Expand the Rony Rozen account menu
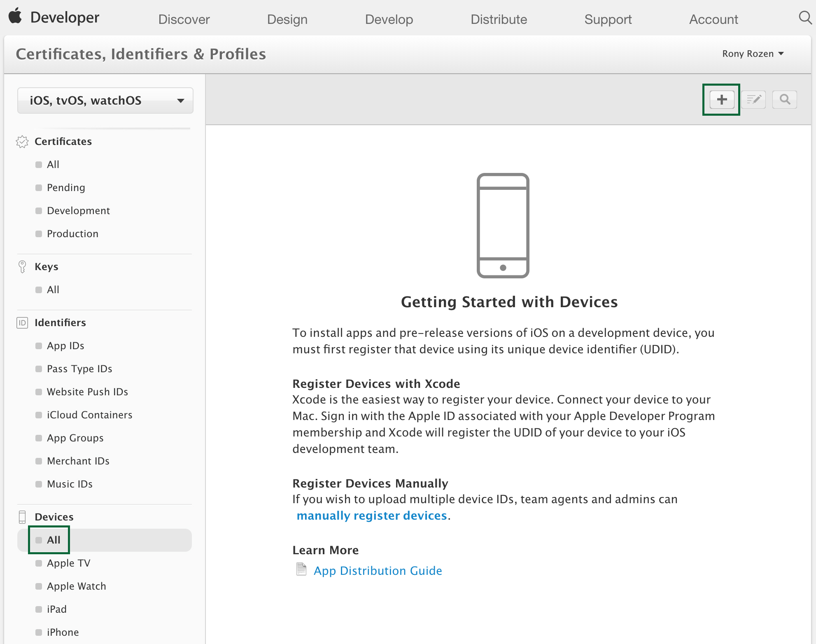The image size is (816, 644). click(x=753, y=54)
